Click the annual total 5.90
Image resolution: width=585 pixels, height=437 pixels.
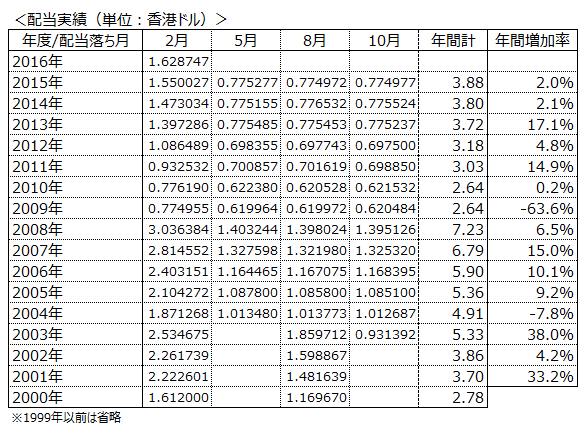click(x=468, y=271)
